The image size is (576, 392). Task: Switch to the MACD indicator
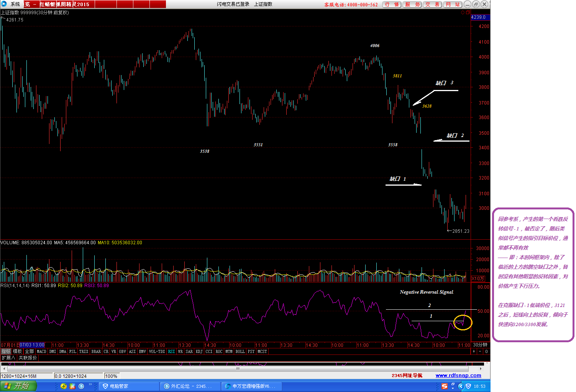(x=41, y=351)
